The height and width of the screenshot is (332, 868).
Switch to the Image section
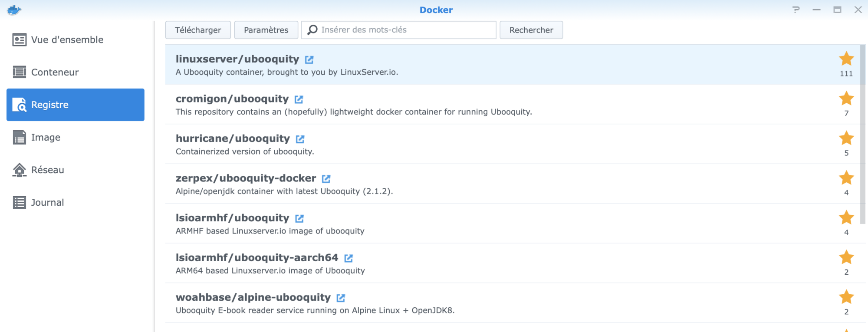pos(76,137)
